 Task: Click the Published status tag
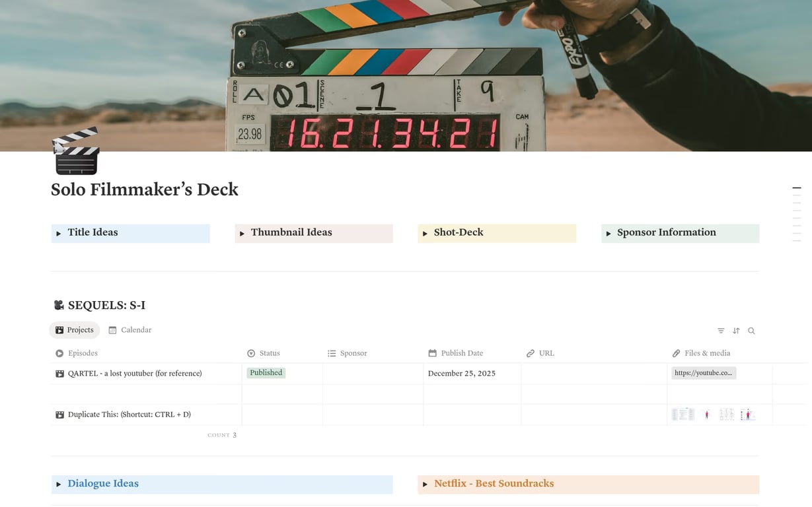(x=266, y=373)
